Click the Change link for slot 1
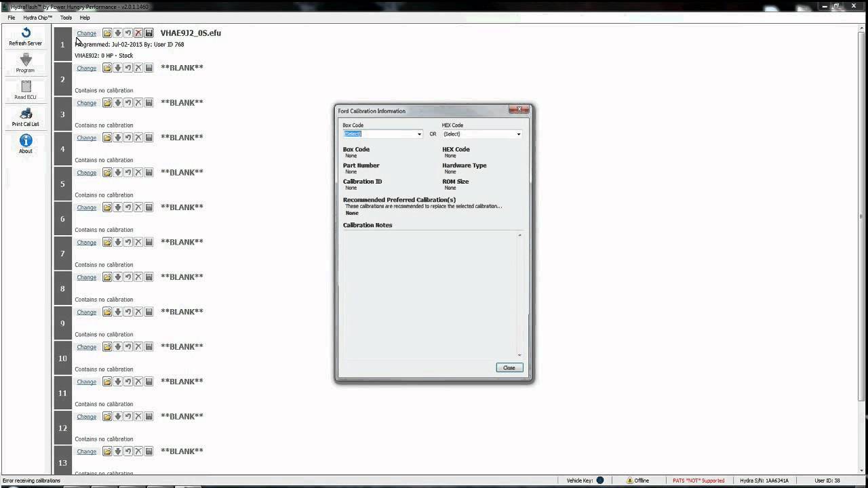 (x=86, y=33)
